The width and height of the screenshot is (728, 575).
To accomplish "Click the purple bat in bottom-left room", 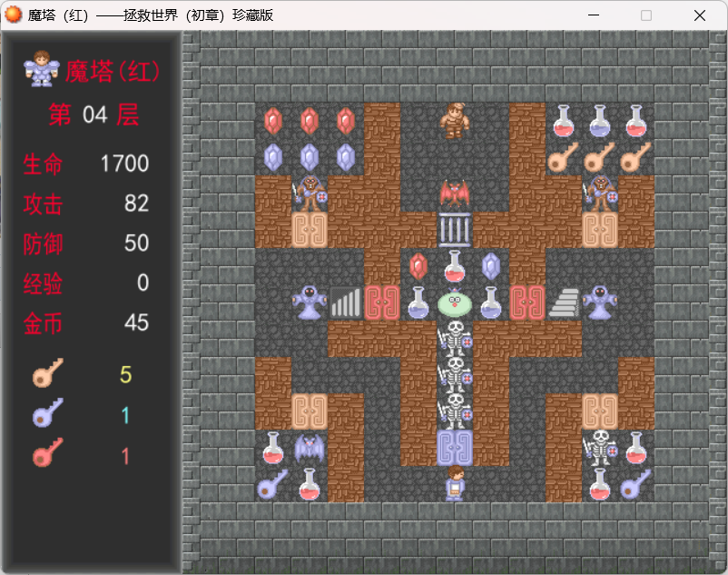I will click(x=310, y=448).
